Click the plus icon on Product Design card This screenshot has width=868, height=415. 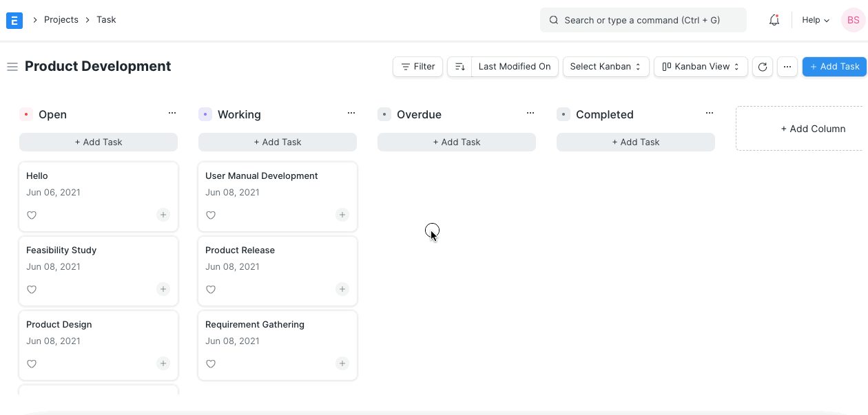click(163, 363)
